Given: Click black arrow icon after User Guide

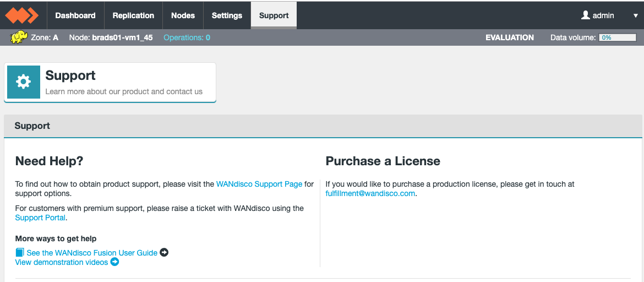Looking at the screenshot, I should pyautogui.click(x=164, y=252).
